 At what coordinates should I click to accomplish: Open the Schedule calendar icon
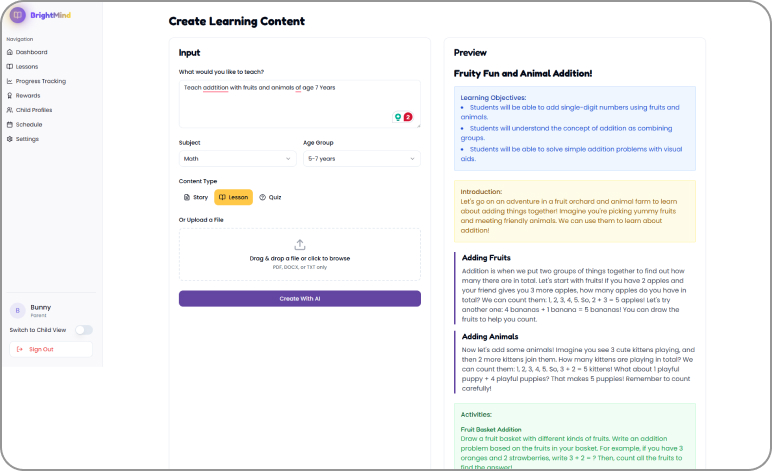pyautogui.click(x=9, y=125)
